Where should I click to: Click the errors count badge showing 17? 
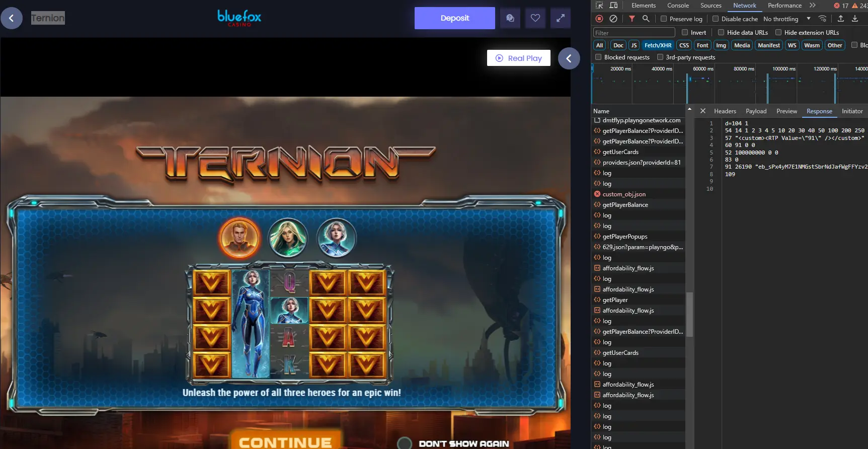[841, 6]
